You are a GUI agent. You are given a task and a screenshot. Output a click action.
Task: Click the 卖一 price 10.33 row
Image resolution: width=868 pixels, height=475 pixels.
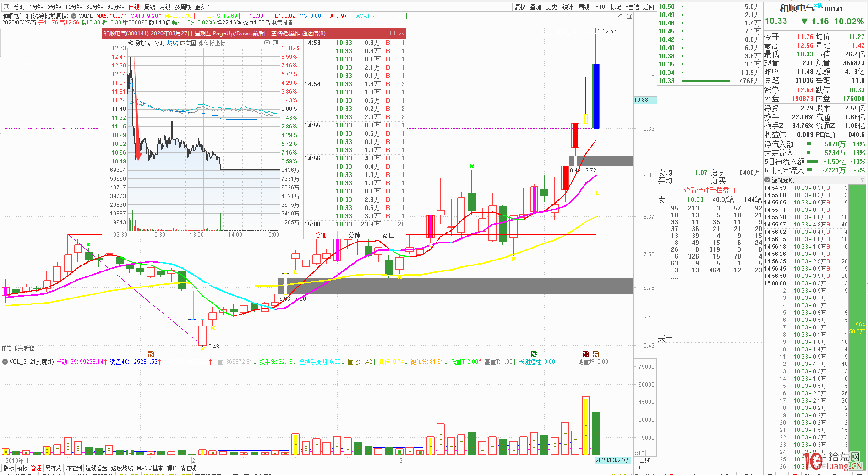pyautogui.click(x=710, y=199)
